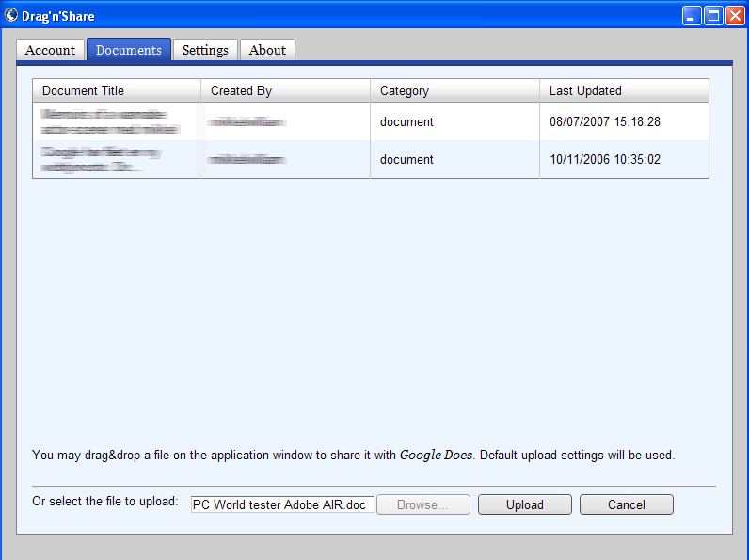749x560 pixels.
Task: Click the blurred creator name in second row
Action: [x=247, y=160]
